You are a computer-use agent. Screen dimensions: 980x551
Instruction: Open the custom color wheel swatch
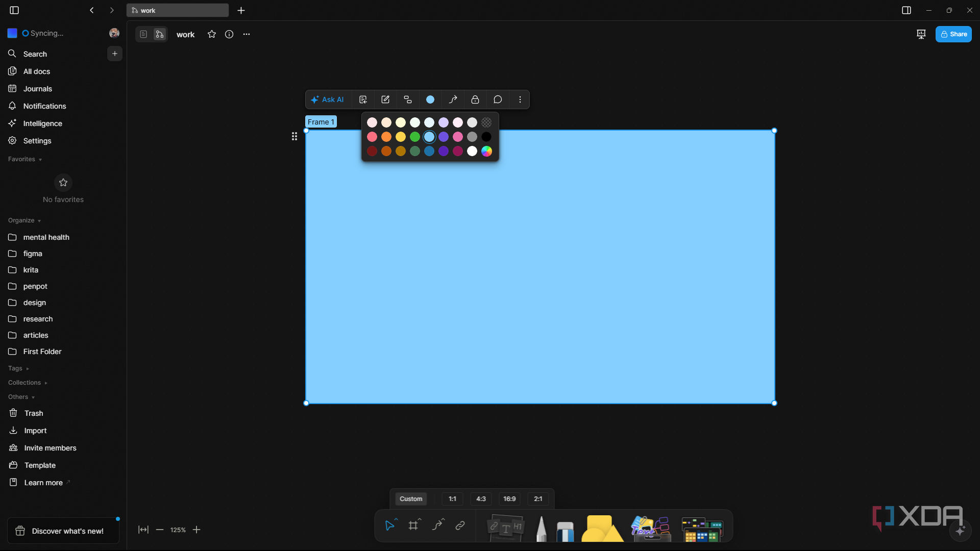tap(486, 151)
